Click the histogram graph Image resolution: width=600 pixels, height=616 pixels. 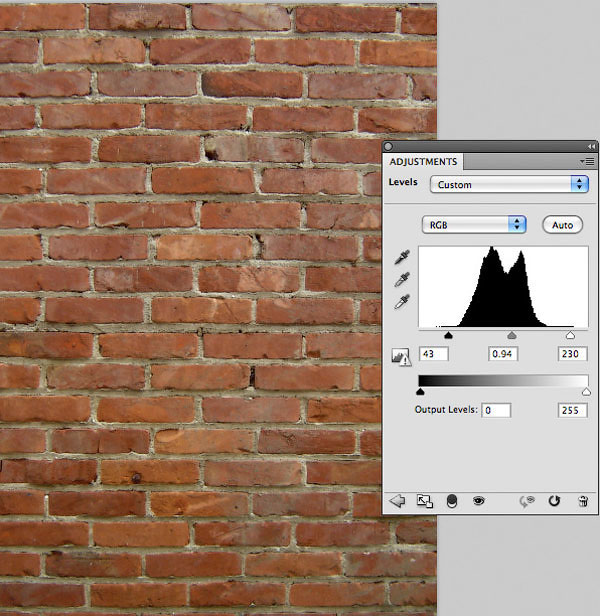tap(503, 287)
